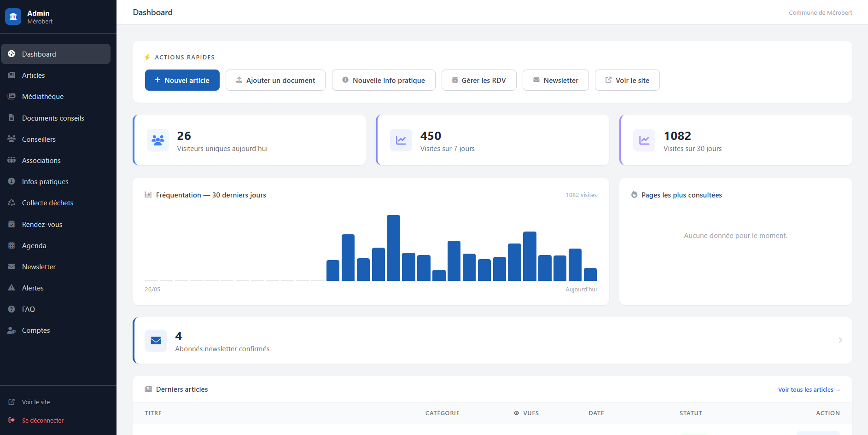Viewport: 868px width, 435px height.
Task: Open the newsletter subscribers card chevron
Action: [840, 340]
